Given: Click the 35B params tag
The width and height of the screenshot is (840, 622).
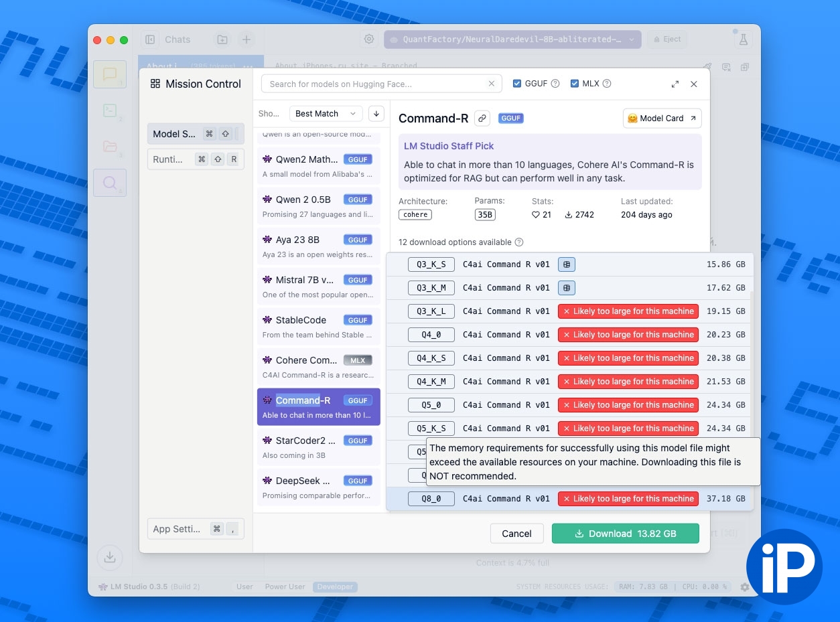Looking at the screenshot, I should (485, 215).
